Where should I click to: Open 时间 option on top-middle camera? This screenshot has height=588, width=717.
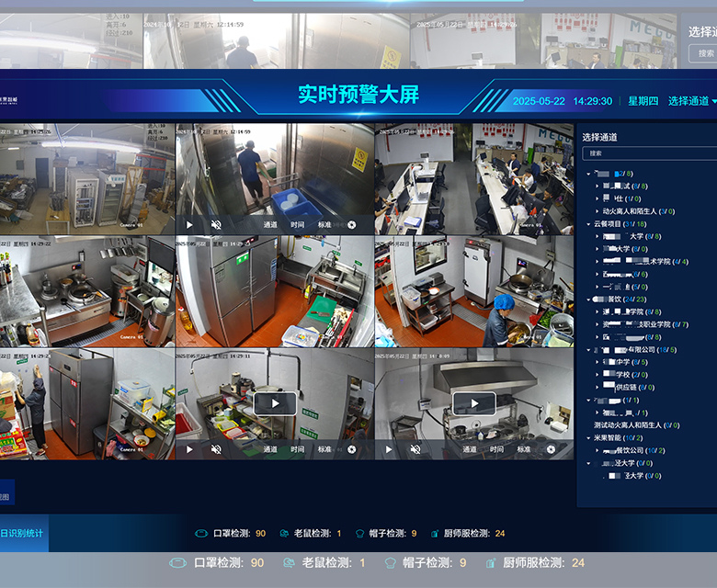click(297, 224)
